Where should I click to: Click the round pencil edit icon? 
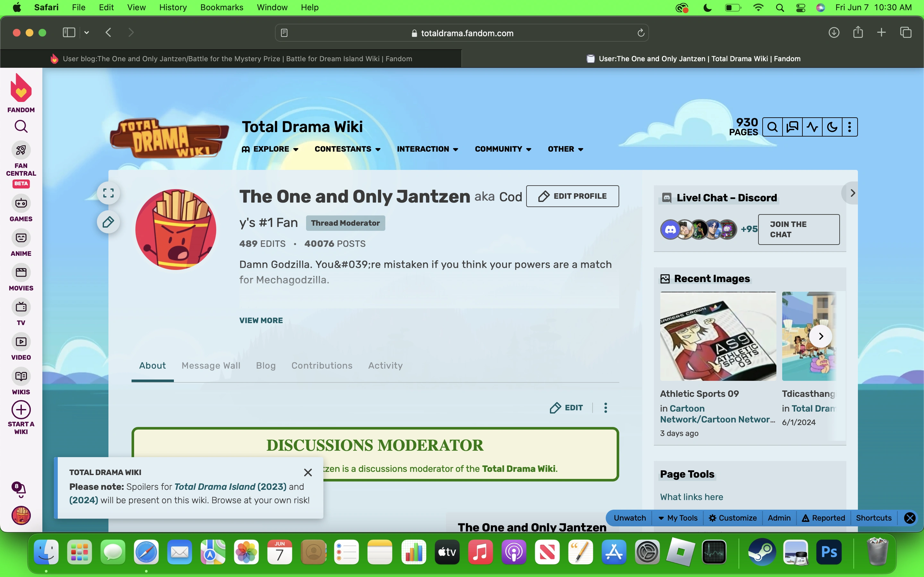(x=108, y=222)
